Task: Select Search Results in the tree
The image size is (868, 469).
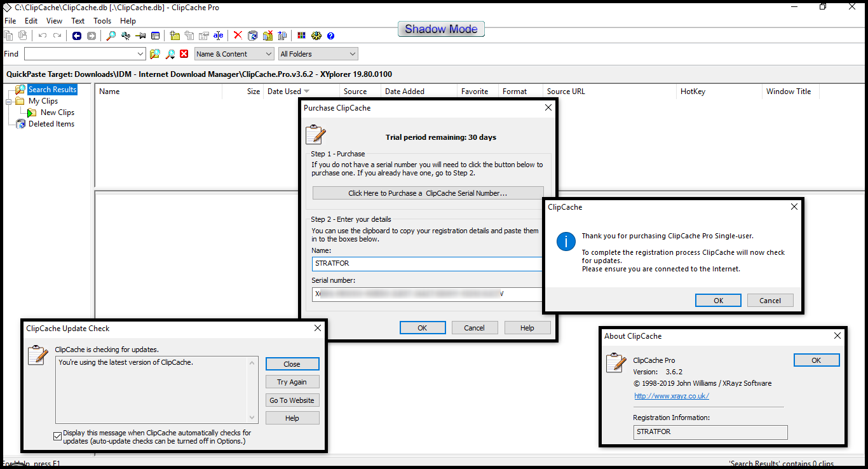Action: [x=52, y=90]
